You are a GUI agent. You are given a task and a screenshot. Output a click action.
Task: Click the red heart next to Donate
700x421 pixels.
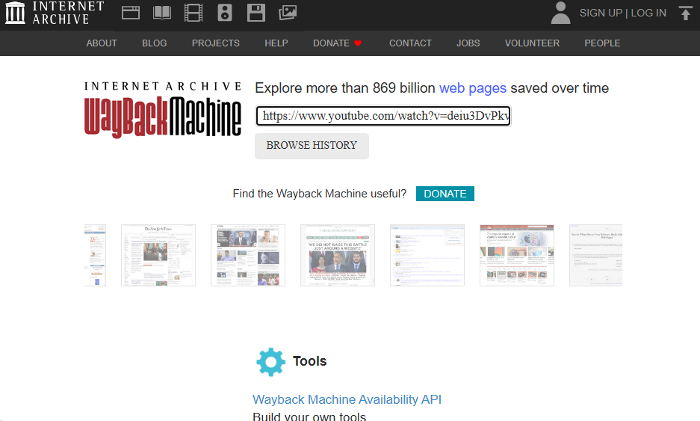point(358,43)
